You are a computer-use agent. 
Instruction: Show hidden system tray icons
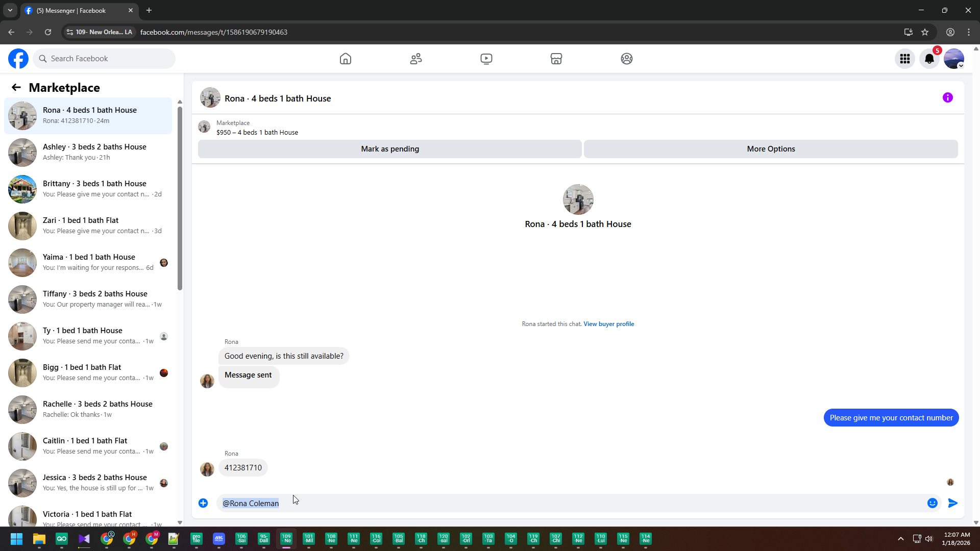coord(901,539)
